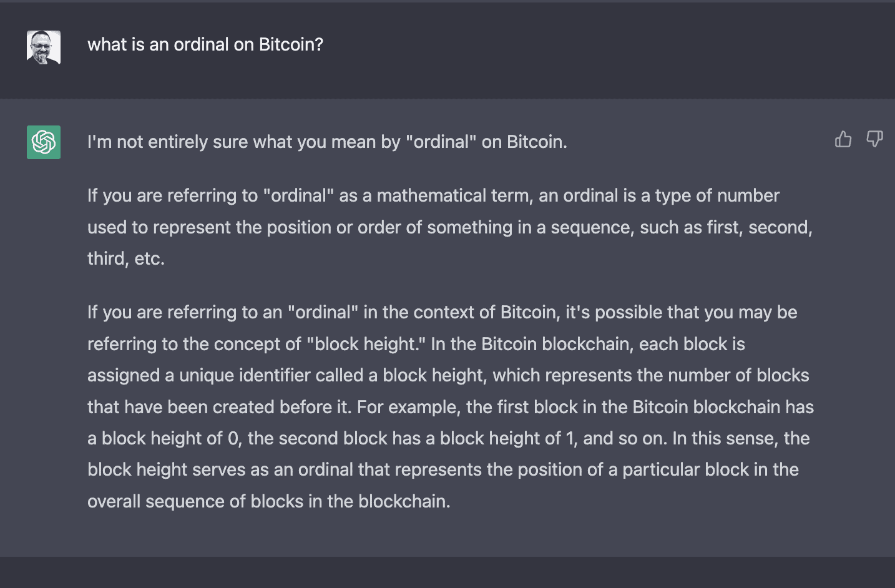This screenshot has width=895, height=588.
Task: Click the final line "overall sequence of blocks in the blockchain."
Action: (x=268, y=502)
